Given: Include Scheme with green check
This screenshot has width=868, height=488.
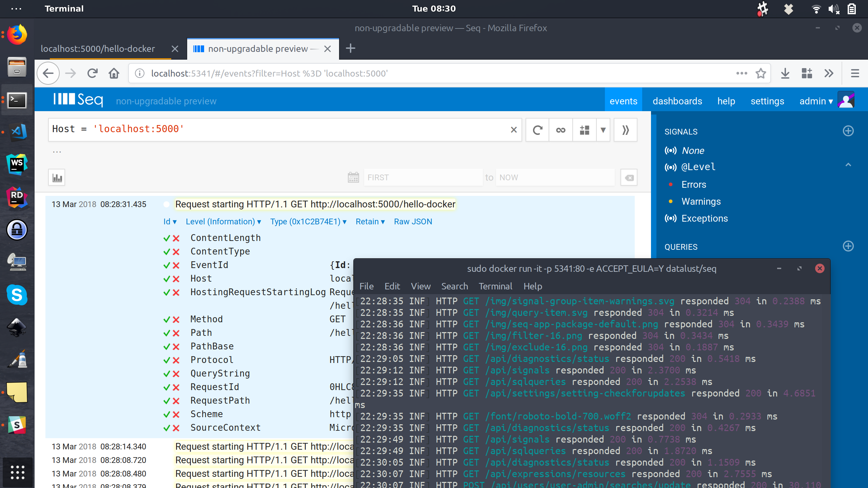Looking at the screenshot, I should click(x=166, y=414).
